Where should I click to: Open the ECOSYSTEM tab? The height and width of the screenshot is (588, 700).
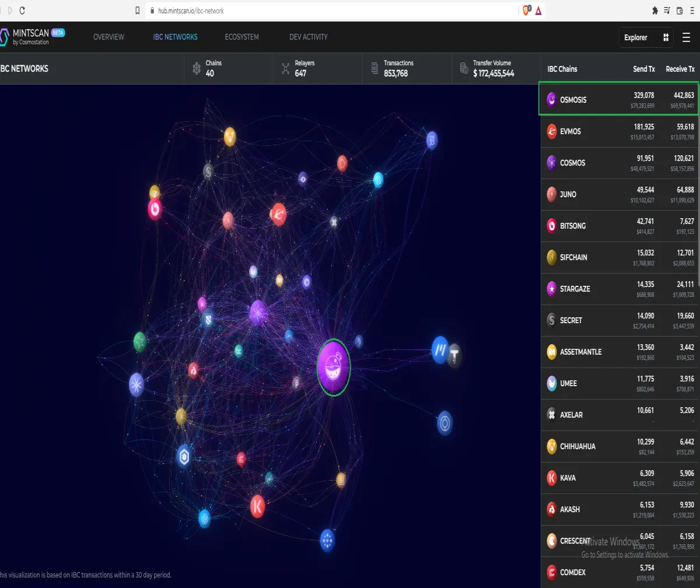click(242, 37)
